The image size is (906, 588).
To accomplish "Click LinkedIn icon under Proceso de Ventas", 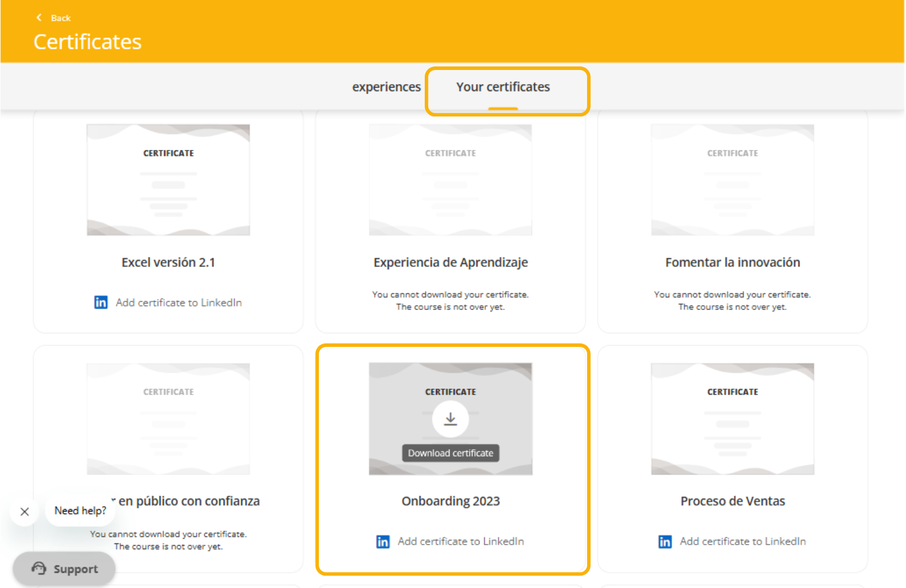I will (665, 542).
